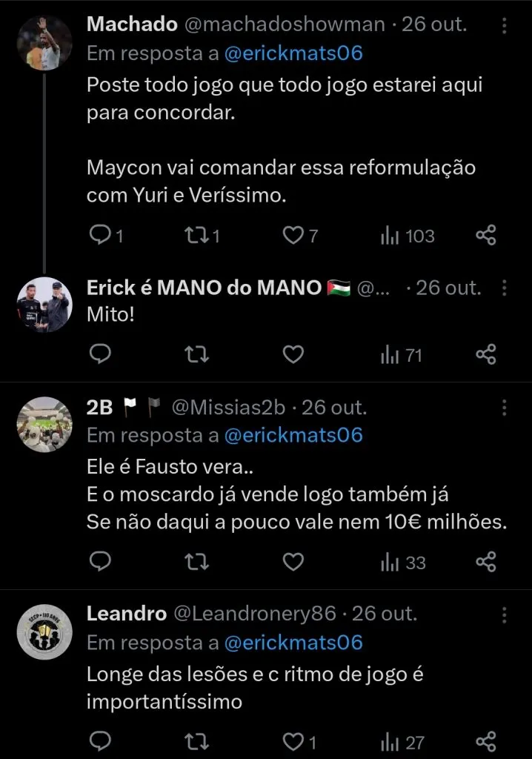Open the share icon on Machado's reply
Viewport: 532px width, 759px height.
click(x=486, y=236)
